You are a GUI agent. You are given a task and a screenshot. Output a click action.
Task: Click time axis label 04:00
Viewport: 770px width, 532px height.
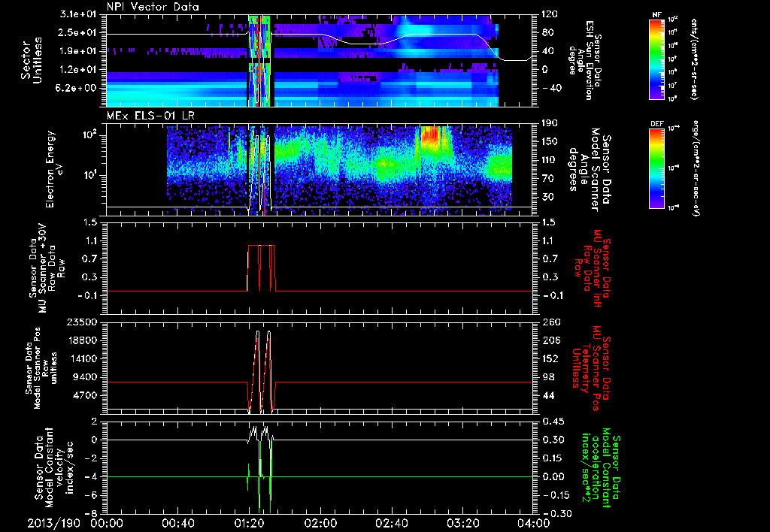pos(533,524)
